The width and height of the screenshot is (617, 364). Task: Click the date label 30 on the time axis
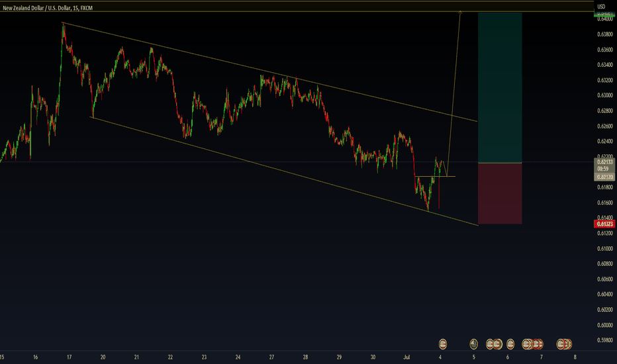click(373, 357)
